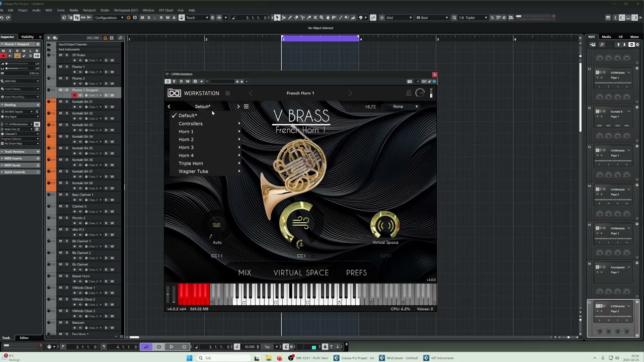Open MIX page in V Brass
The width and height of the screenshot is (644, 362).
point(245,273)
